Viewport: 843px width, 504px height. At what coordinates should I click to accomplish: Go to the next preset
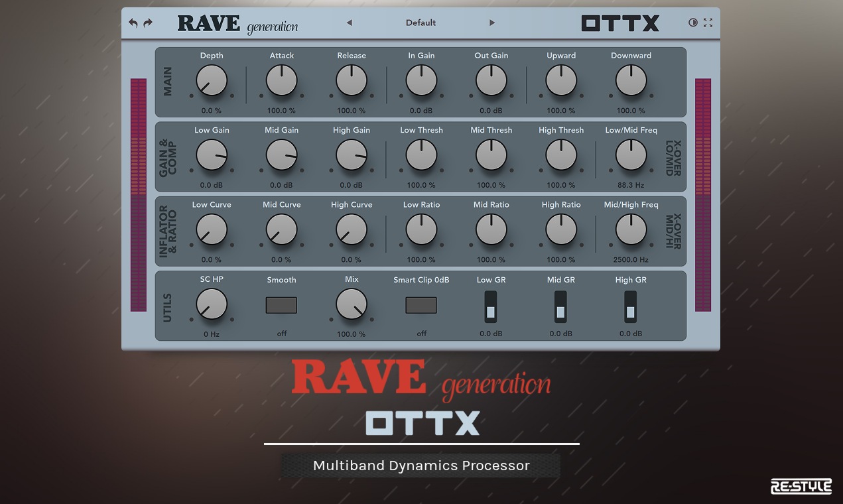tap(492, 22)
